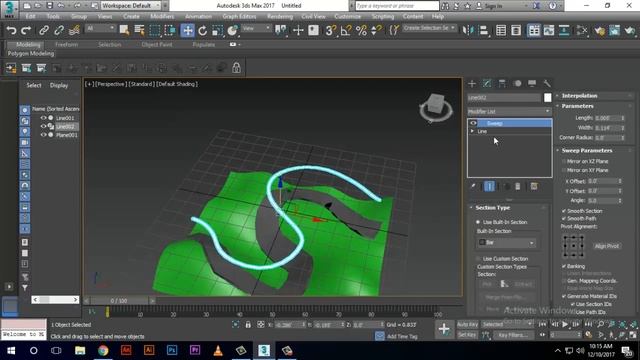Click the Length parameter input field

tap(607, 118)
